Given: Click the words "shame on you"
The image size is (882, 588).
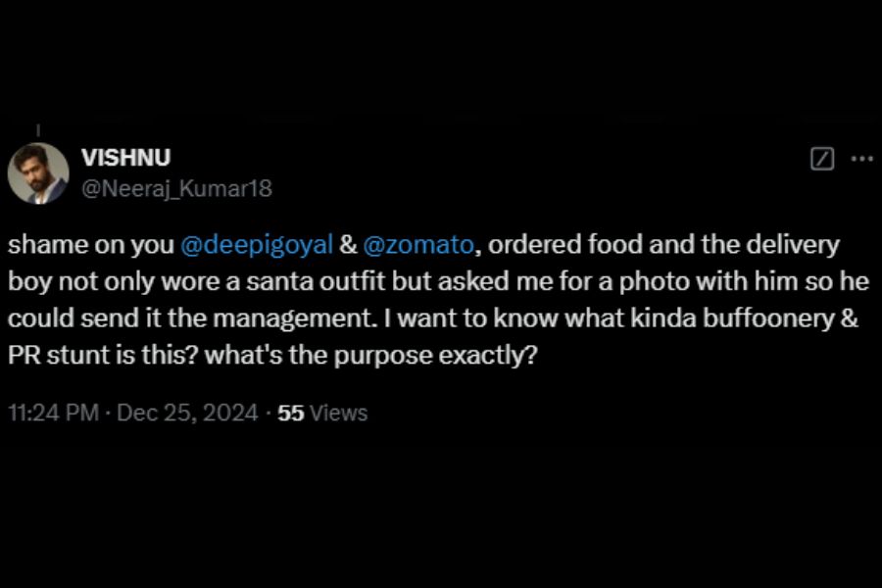Looking at the screenshot, I should (91, 244).
